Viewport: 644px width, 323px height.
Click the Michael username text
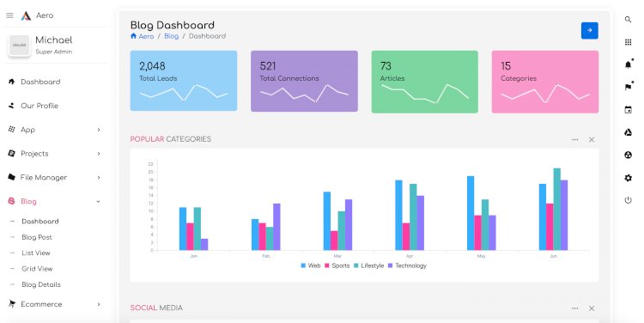(x=54, y=40)
